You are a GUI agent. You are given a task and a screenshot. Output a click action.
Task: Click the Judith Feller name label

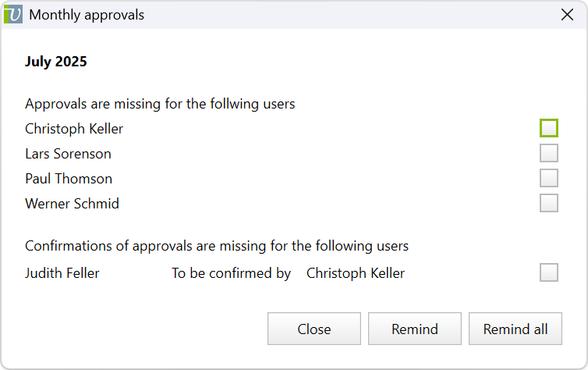[62, 273]
